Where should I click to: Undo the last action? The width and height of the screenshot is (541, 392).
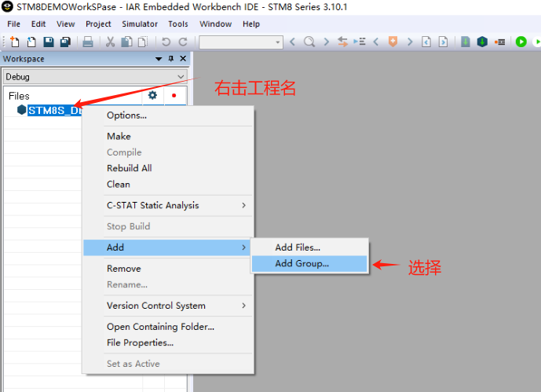166,42
